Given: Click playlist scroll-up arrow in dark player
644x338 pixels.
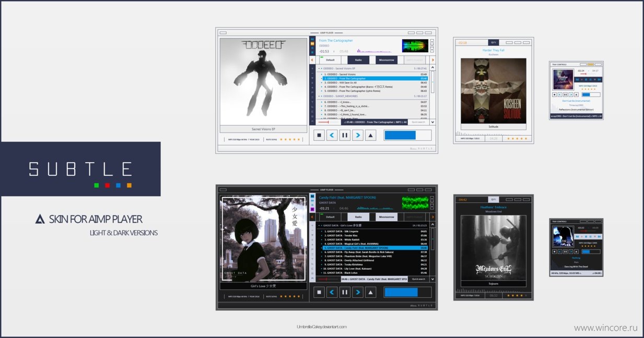Looking at the screenshot, I should coord(432,225).
